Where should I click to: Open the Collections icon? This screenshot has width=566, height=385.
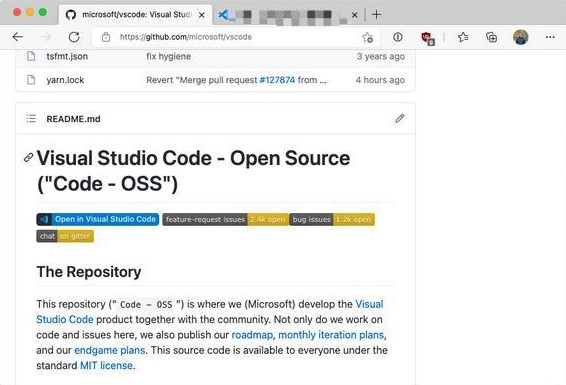point(491,37)
